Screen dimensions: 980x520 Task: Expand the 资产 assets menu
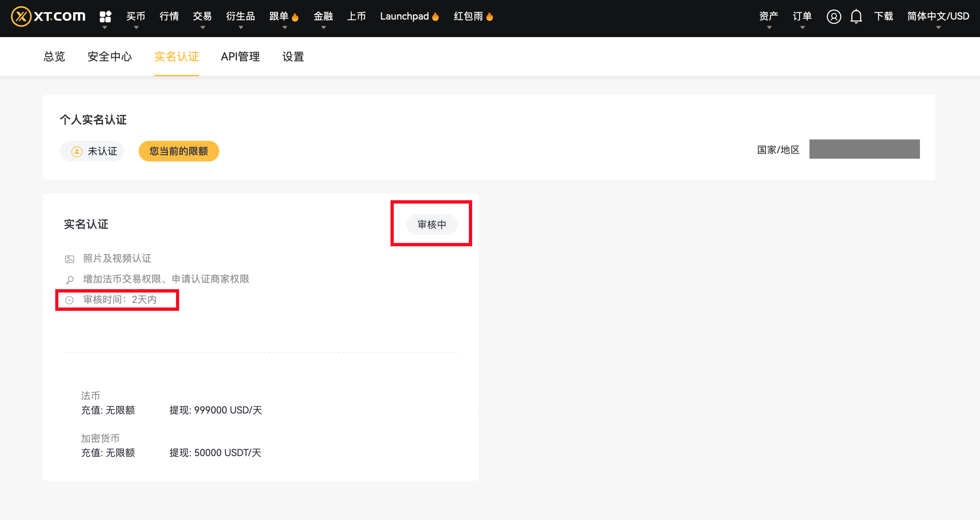769,16
